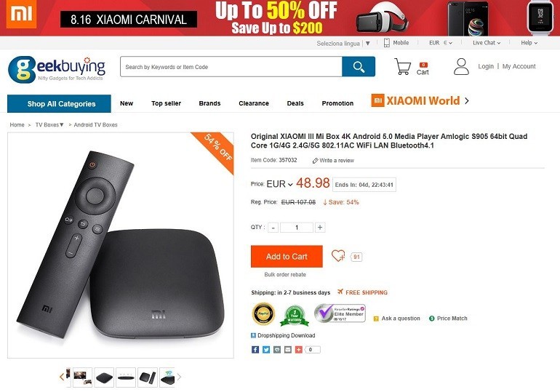Screen dimensions: 560x392
Task: Open the Clearance menu item
Action: point(254,103)
